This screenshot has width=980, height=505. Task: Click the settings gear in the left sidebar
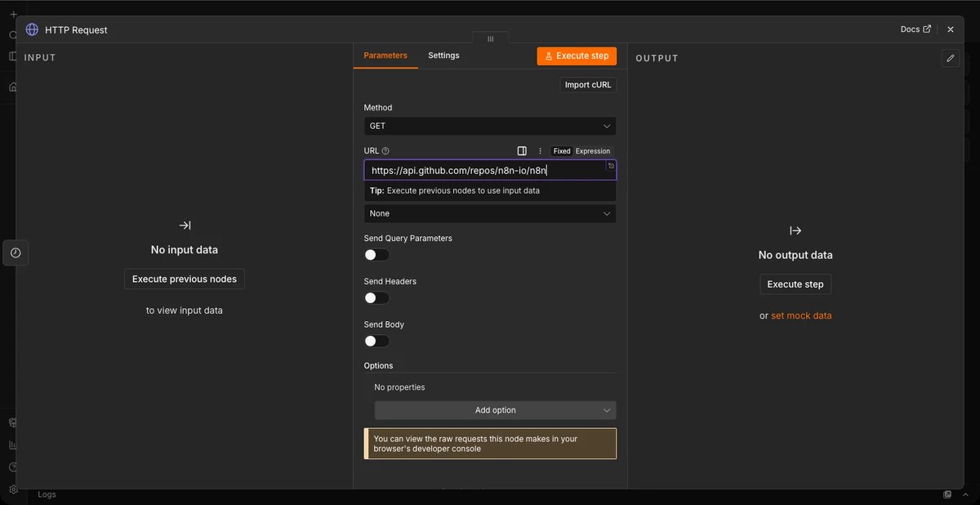(13, 489)
